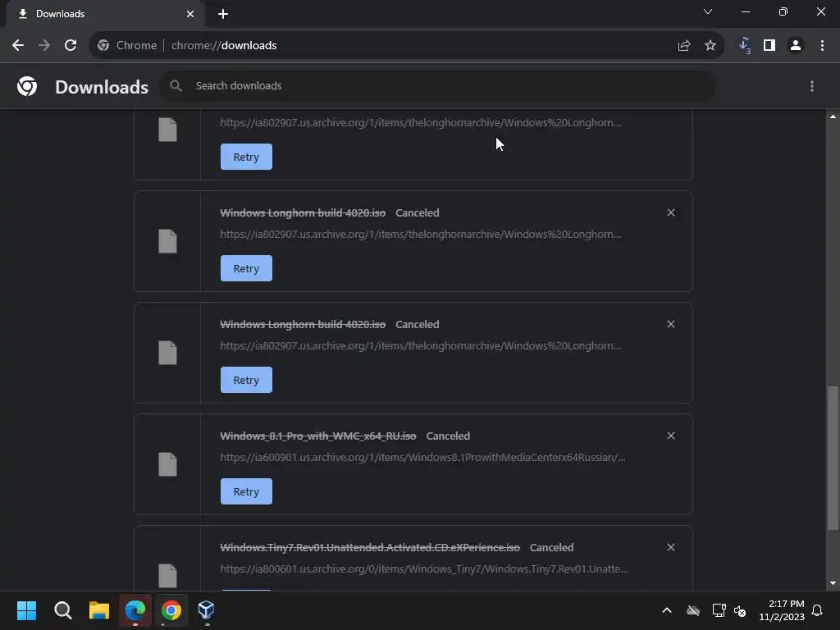Image resolution: width=840 pixels, height=630 pixels.
Task: Click Windows_8.1_Pro_with_WMC_x64_RU.iso file name
Action: [x=318, y=436]
